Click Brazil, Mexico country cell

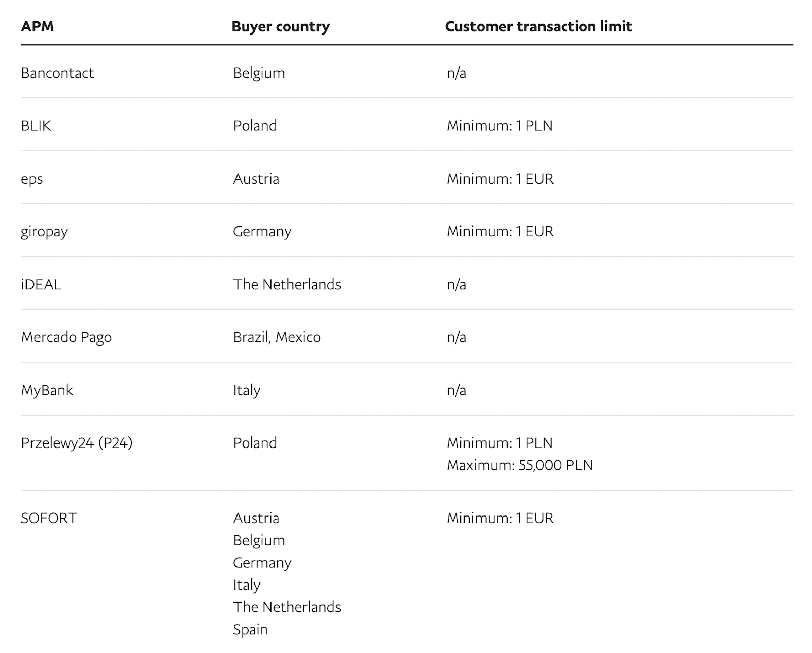click(277, 337)
